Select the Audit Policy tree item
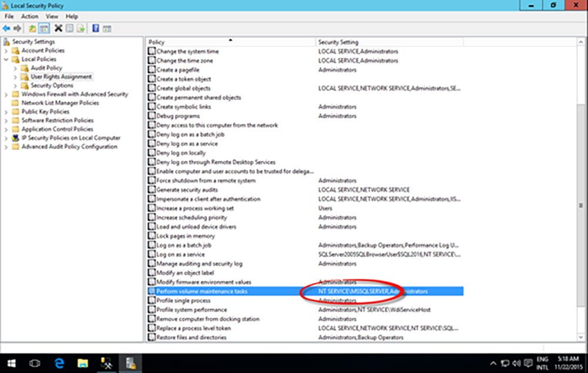The image size is (588, 373). (46, 68)
